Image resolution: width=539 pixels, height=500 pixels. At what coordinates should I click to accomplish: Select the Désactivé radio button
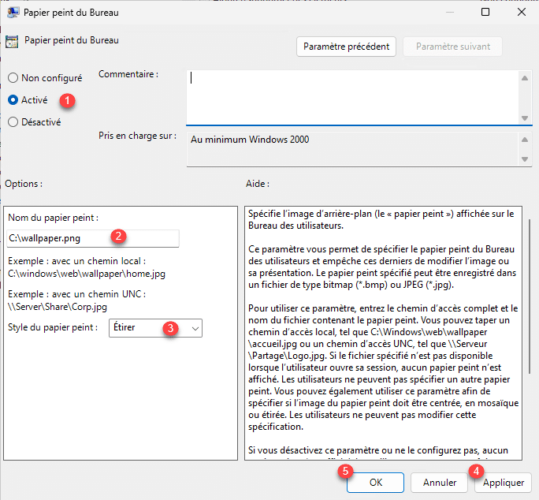(13, 122)
